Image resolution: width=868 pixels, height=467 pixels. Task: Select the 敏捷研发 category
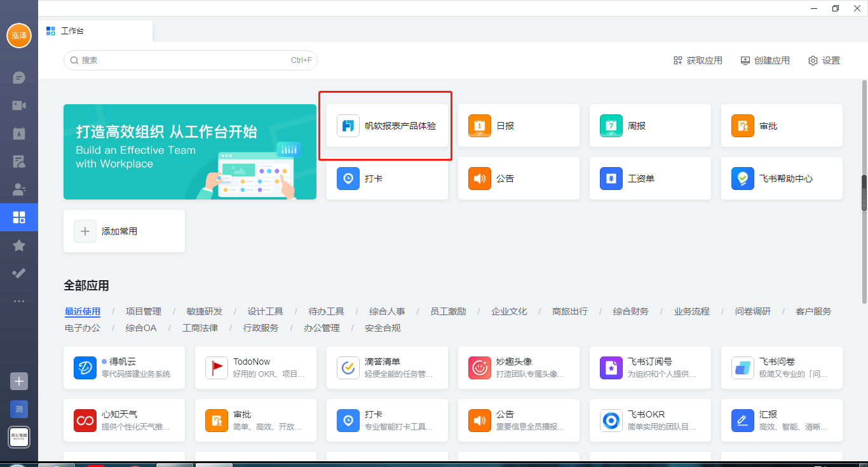(x=205, y=311)
